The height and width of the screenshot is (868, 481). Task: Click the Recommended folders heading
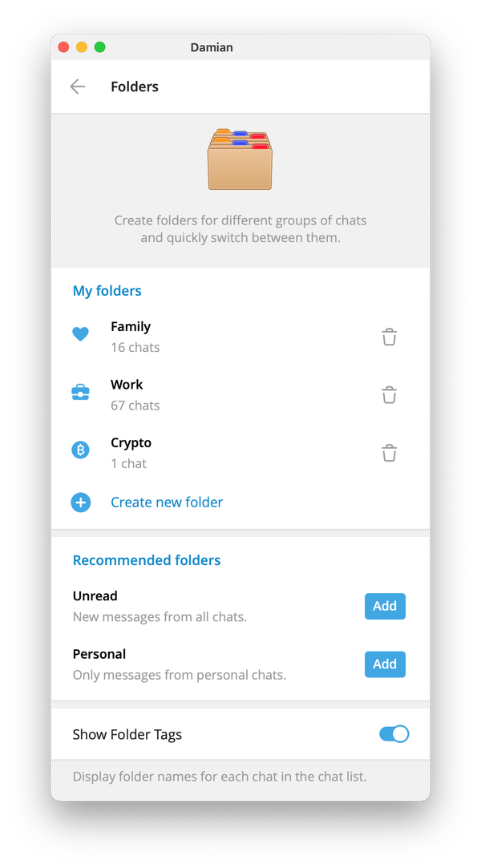click(147, 559)
